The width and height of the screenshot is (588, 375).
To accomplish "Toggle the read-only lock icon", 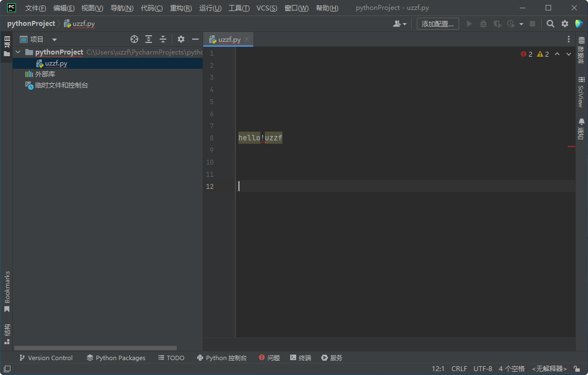I will tap(577, 368).
